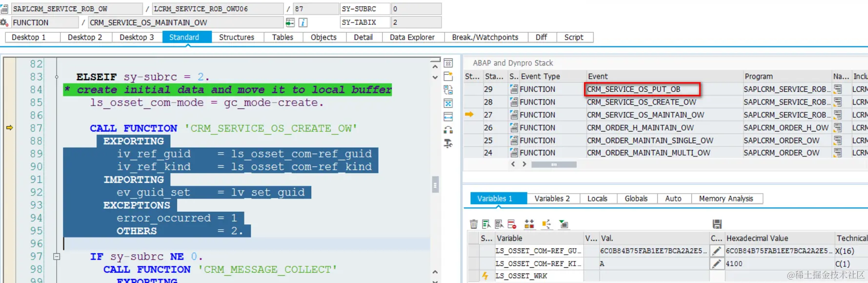
Task: Click the code editor vertical scrollbar handle
Action: (435, 185)
